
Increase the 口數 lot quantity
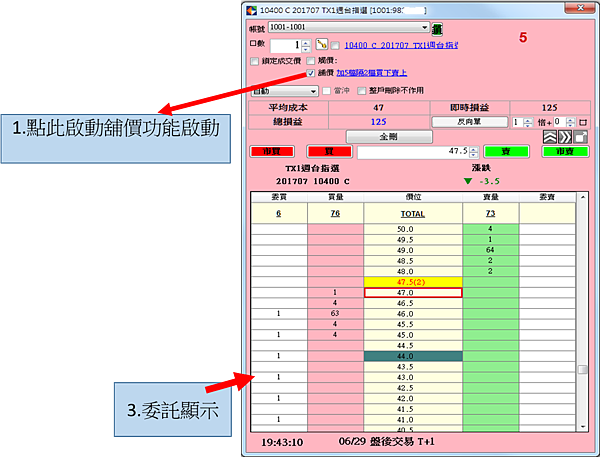click(305, 43)
